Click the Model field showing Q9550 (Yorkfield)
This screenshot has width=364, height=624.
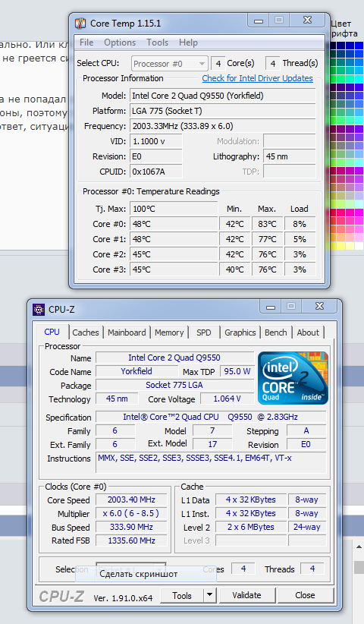223,96
